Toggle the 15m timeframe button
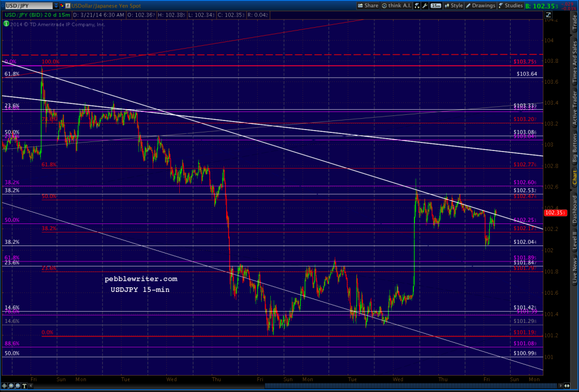 point(436,5)
